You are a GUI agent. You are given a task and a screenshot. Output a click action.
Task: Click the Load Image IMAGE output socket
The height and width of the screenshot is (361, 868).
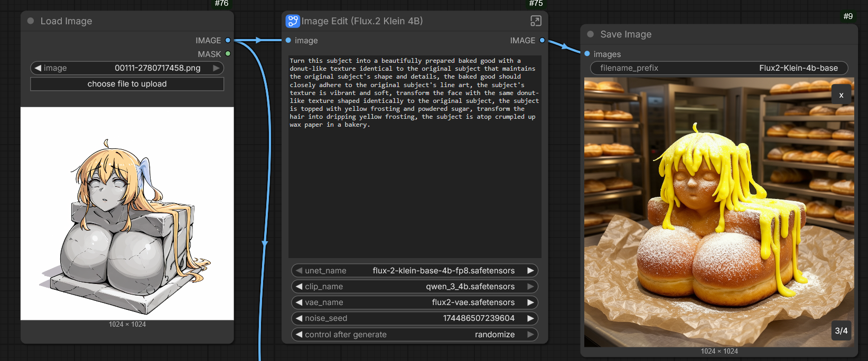coord(228,40)
